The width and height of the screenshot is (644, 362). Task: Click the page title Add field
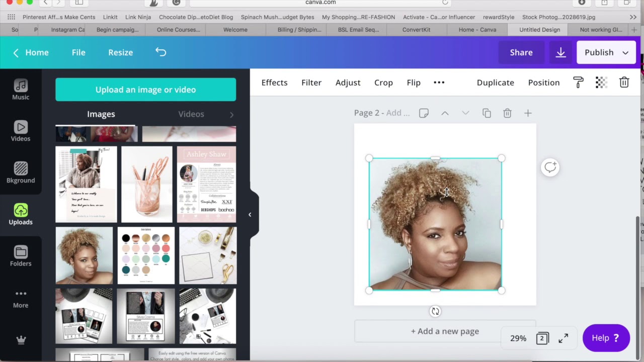(x=398, y=113)
